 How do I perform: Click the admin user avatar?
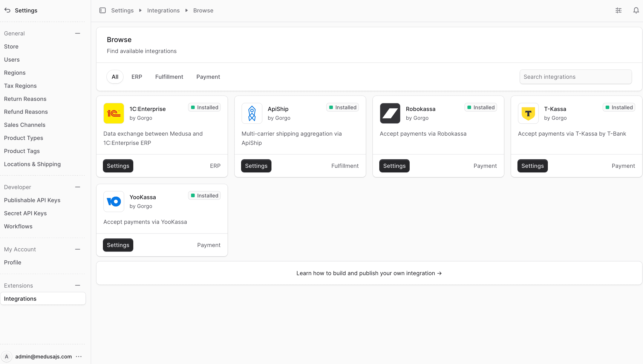click(x=7, y=356)
